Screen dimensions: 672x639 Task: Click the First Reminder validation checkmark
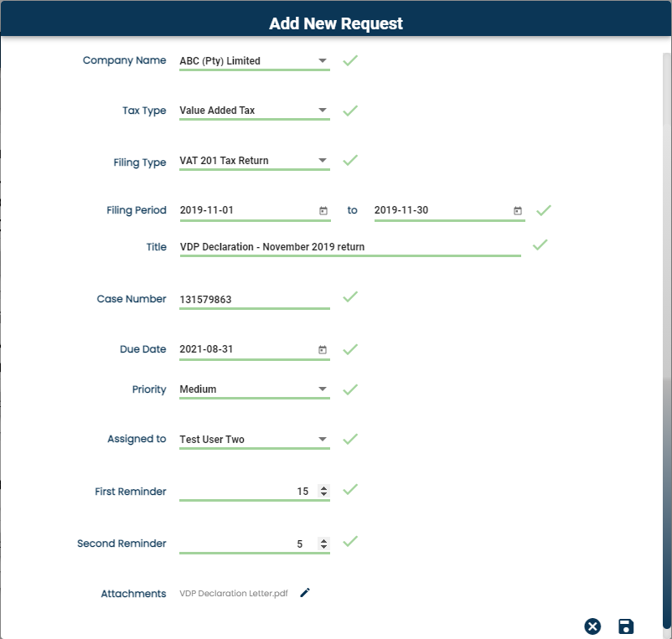tap(350, 489)
